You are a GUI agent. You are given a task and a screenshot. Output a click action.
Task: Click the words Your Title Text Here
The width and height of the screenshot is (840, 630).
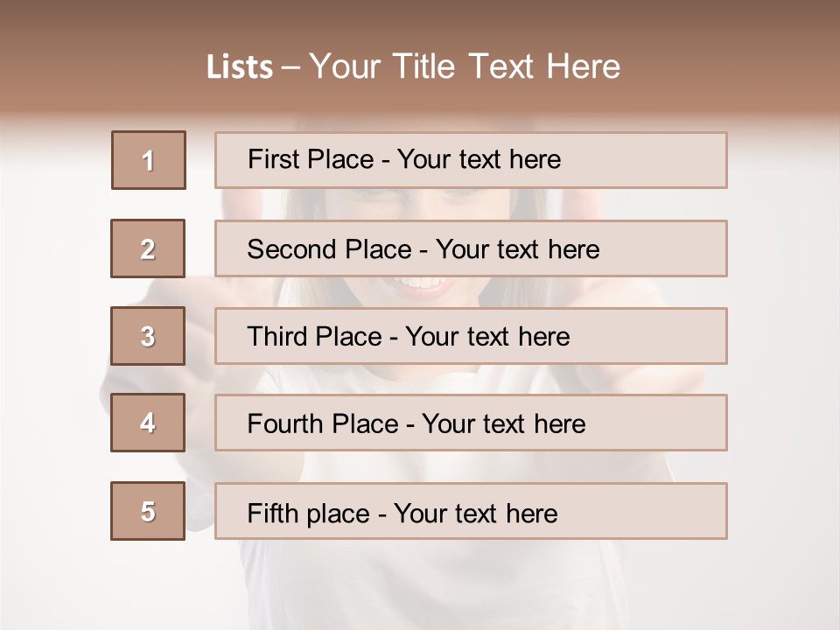pyautogui.click(x=465, y=66)
